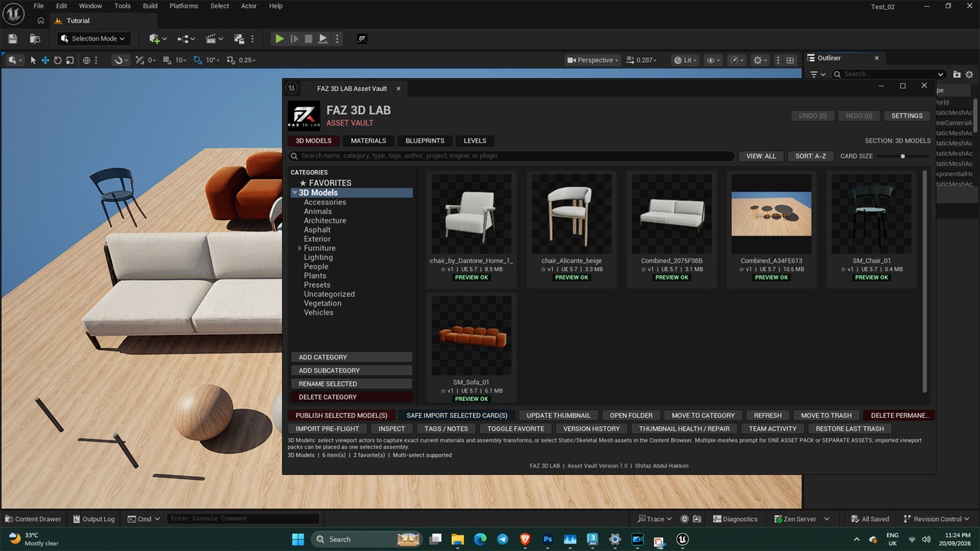Open the Lit view mode dropdown
This screenshot has width=980, height=551.
(686, 60)
